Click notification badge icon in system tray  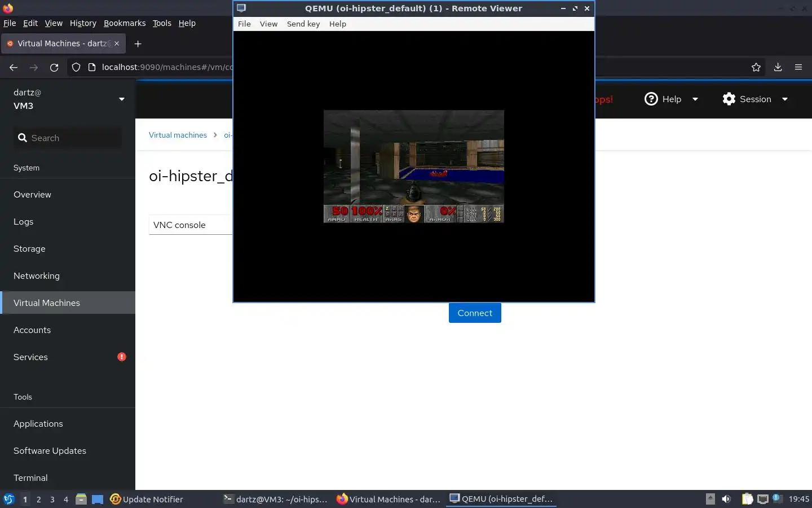click(x=776, y=498)
